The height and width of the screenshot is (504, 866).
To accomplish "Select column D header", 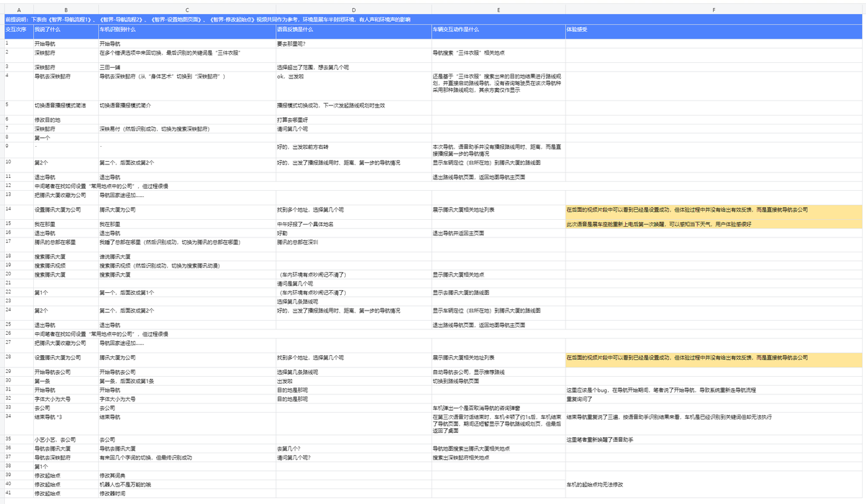I will (x=354, y=10).
